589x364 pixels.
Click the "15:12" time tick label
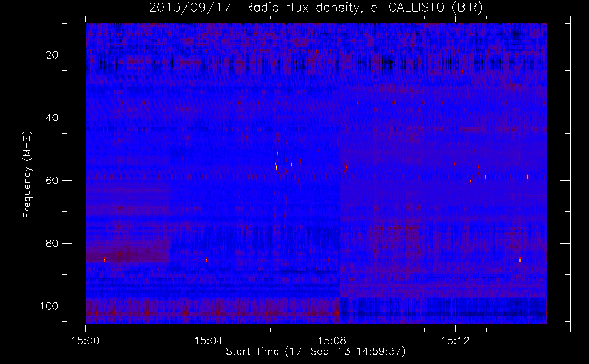click(x=455, y=341)
